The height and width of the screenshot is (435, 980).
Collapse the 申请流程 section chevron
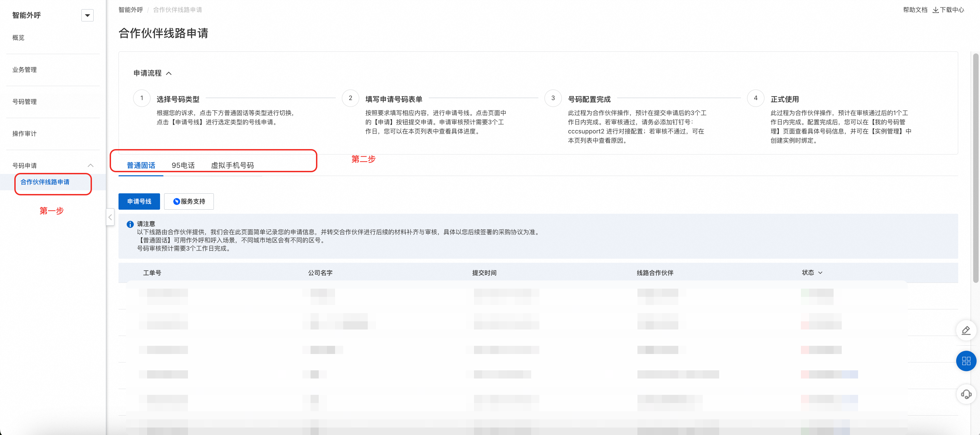click(169, 74)
